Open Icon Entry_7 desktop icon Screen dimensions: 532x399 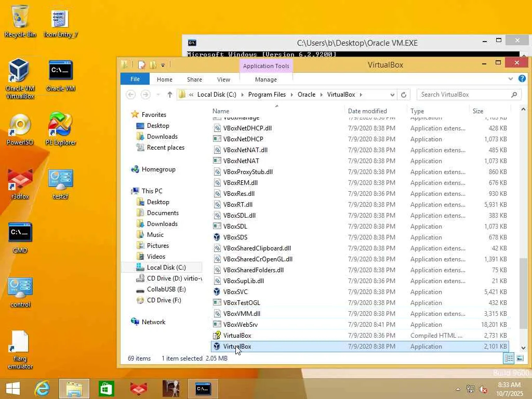click(x=60, y=23)
